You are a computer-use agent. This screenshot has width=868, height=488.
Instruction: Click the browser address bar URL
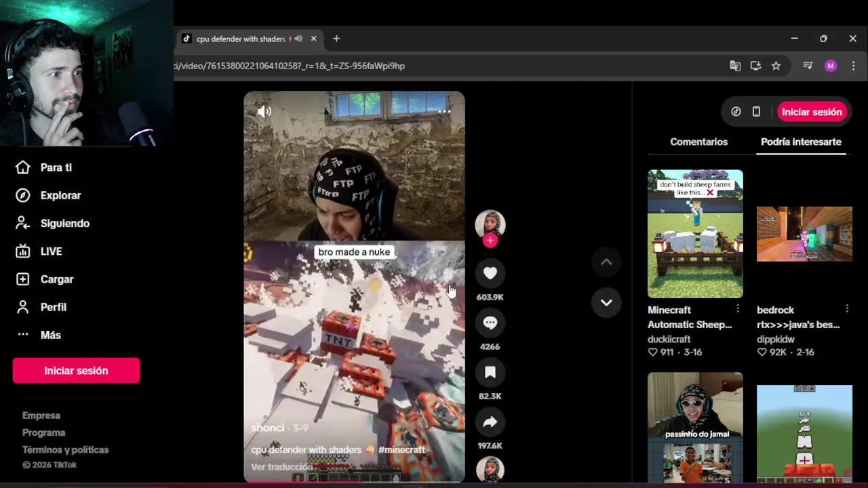(x=290, y=66)
